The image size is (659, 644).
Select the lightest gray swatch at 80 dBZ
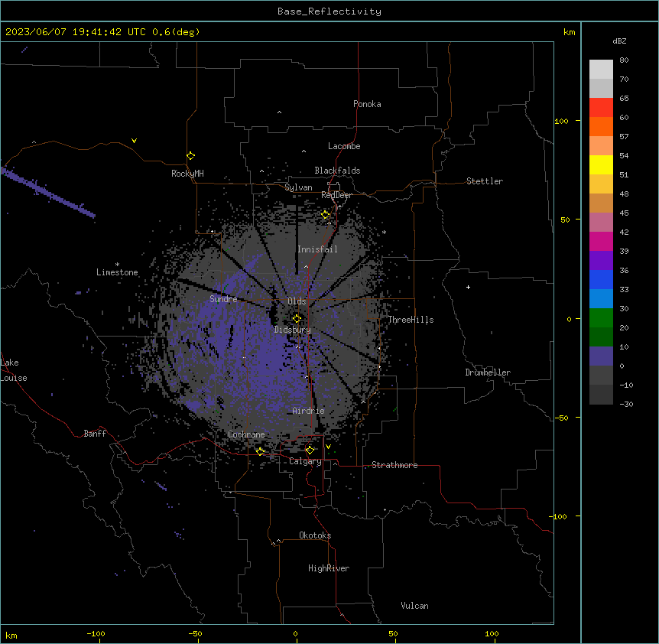coord(601,70)
